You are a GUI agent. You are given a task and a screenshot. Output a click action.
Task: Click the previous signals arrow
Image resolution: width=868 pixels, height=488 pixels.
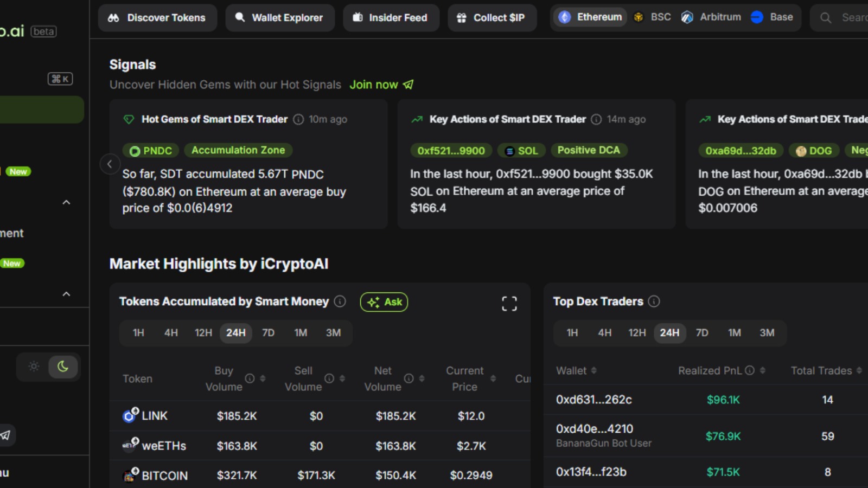click(x=110, y=164)
